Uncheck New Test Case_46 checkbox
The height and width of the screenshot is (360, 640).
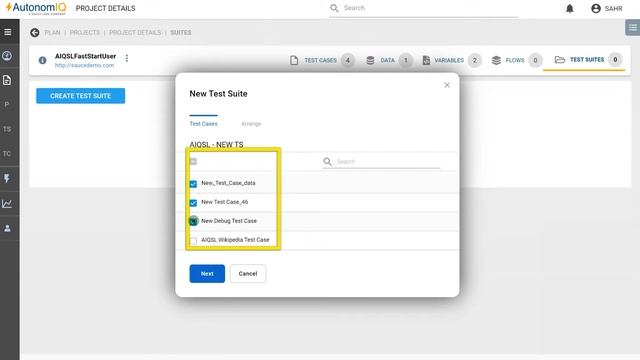point(193,202)
